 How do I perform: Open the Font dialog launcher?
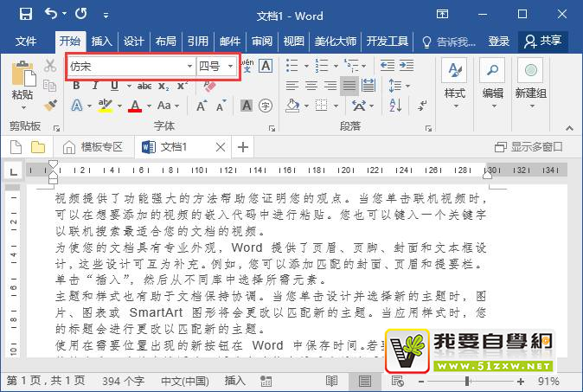[272, 128]
